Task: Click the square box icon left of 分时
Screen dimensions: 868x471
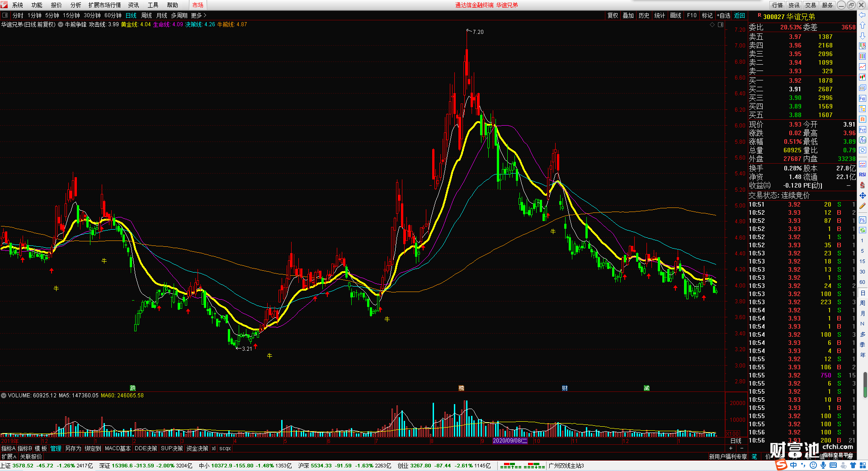Action: point(5,15)
